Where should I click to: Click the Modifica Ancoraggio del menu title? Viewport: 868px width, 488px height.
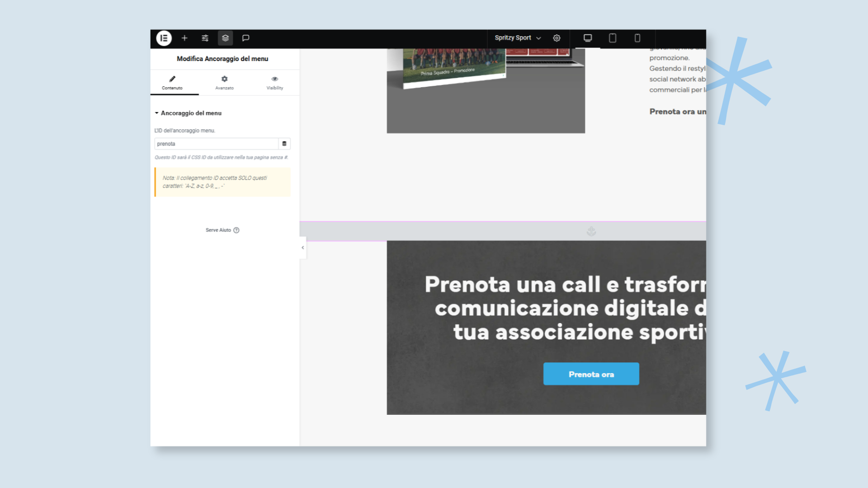(222, 59)
